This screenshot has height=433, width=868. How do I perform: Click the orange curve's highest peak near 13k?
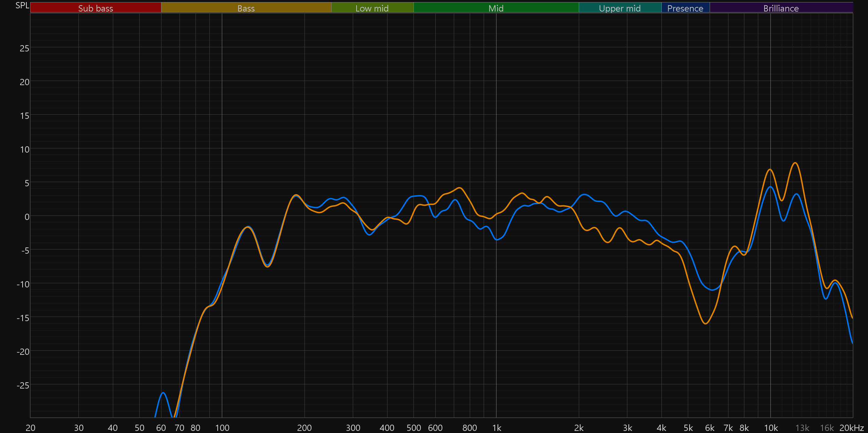795,163
